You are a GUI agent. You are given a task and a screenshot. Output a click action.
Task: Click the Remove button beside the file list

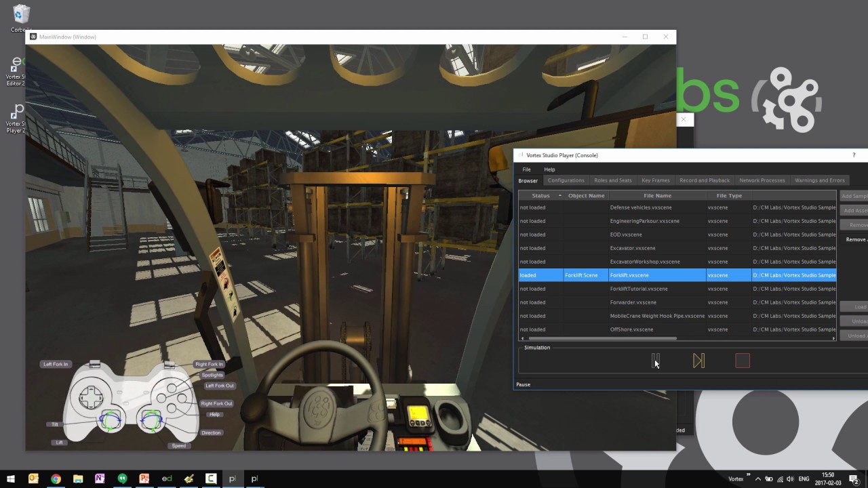coord(854,224)
